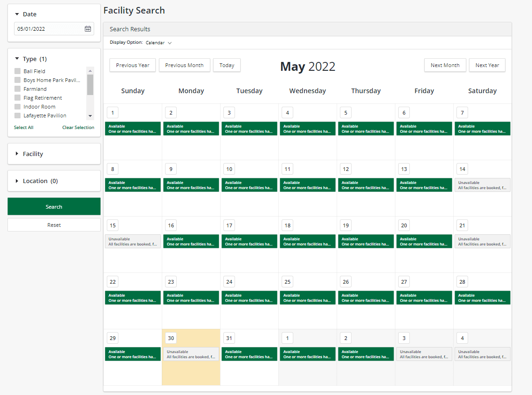Open the Display Option Calendar dropdown

[159, 43]
